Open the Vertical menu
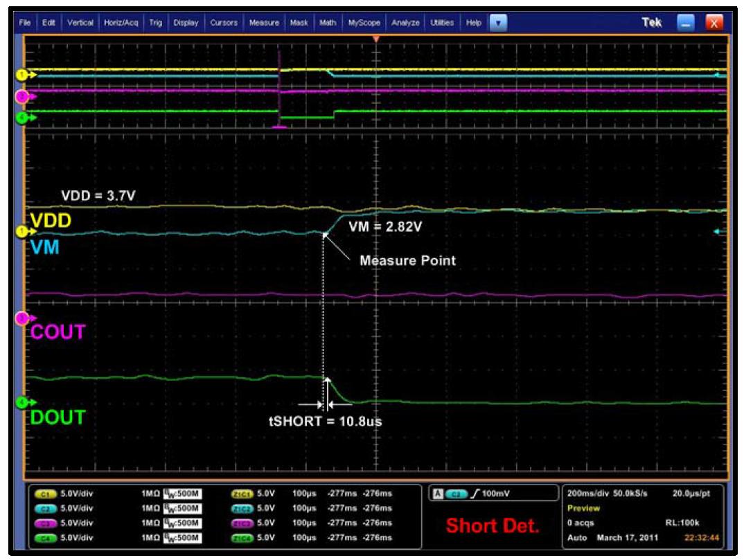The width and height of the screenshot is (744, 560). (80, 22)
